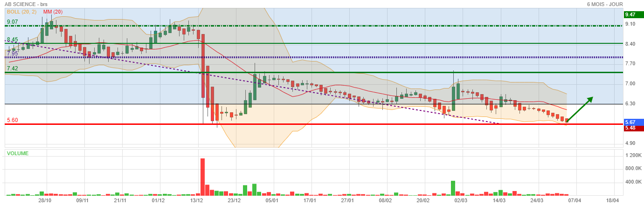Click the 02/03 date label
The height and width of the screenshot is (205, 644).
[461, 200]
